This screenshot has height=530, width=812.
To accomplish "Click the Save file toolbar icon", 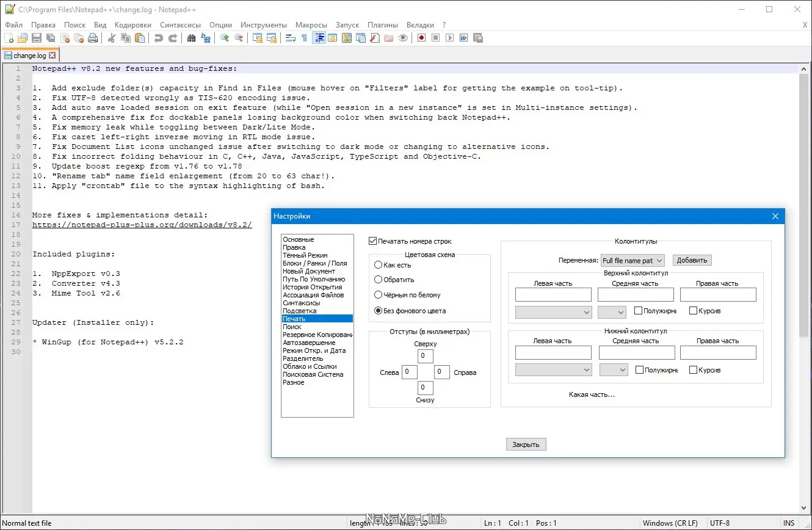I will coord(37,38).
